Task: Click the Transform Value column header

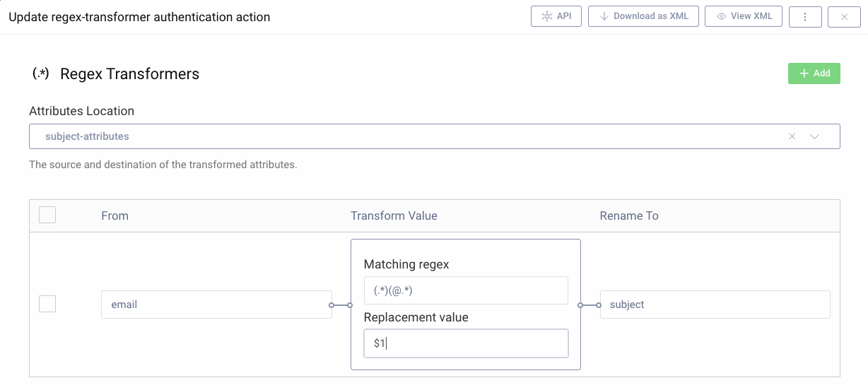Action: click(x=394, y=215)
